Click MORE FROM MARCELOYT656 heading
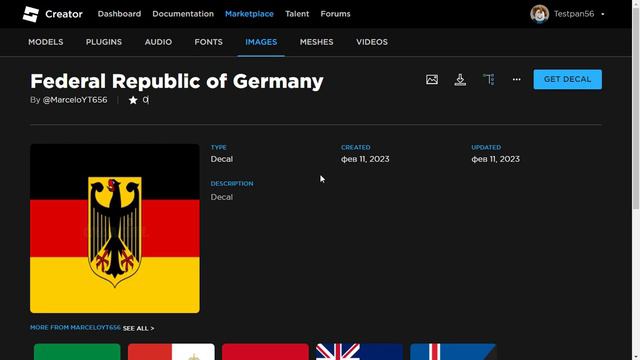 (75, 327)
